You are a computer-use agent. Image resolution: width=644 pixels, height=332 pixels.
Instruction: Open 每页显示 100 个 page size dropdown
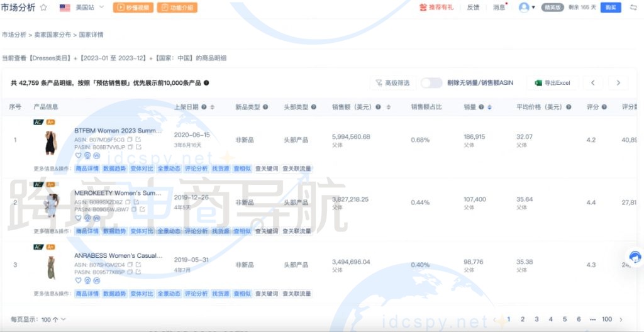tap(53, 319)
